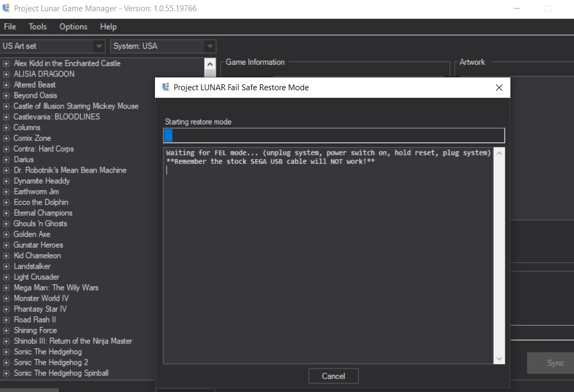Expand the Comix Zone plus icon
The height and width of the screenshot is (392, 574).
6,138
